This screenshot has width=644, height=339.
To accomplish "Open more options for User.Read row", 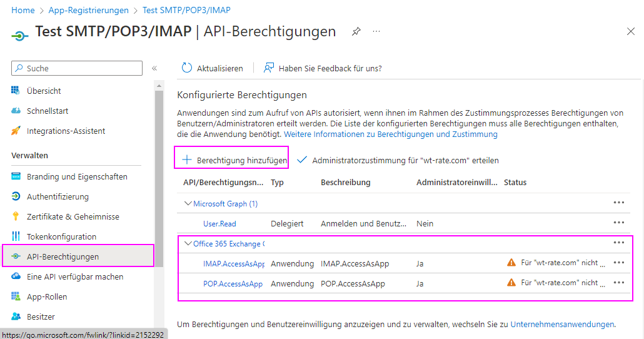I will click(x=619, y=223).
